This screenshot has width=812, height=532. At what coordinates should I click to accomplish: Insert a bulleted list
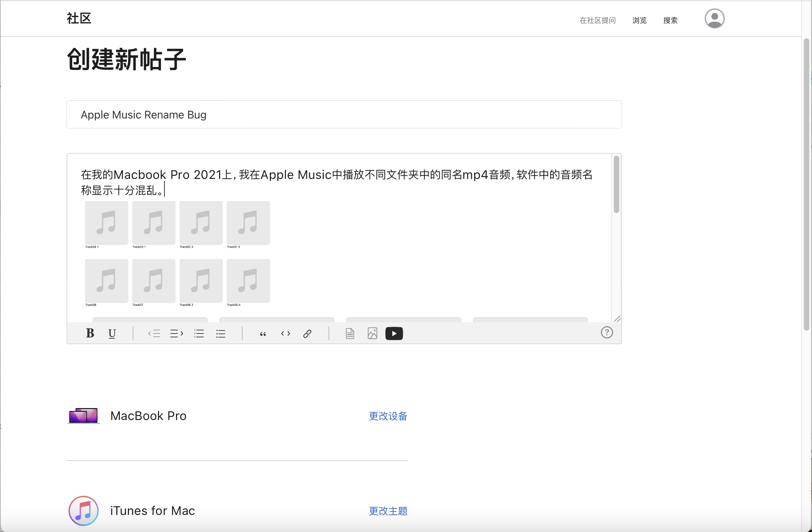pyautogui.click(x=221, y=333)
